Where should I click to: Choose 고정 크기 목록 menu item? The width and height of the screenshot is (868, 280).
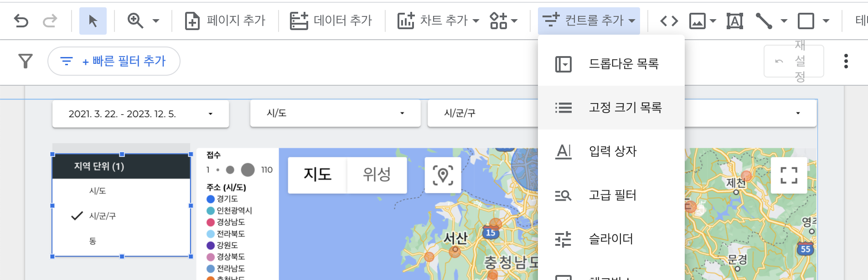click(611, 108)
